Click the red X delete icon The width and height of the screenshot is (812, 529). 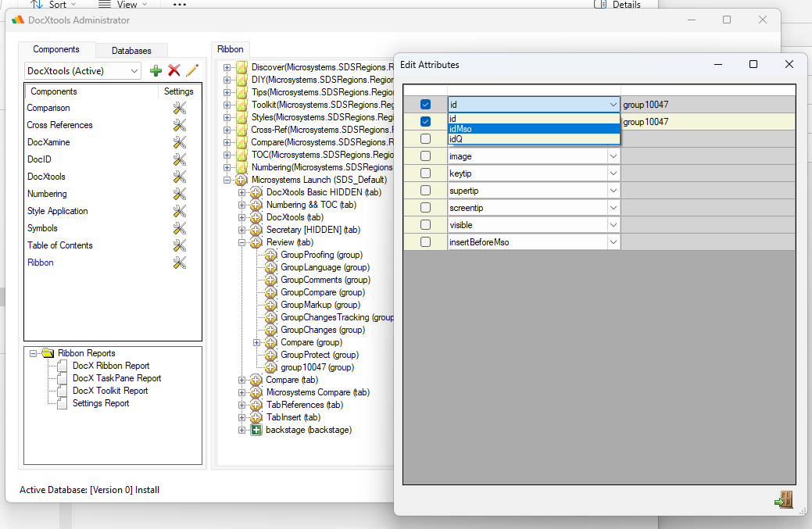[x=174, y=70]
